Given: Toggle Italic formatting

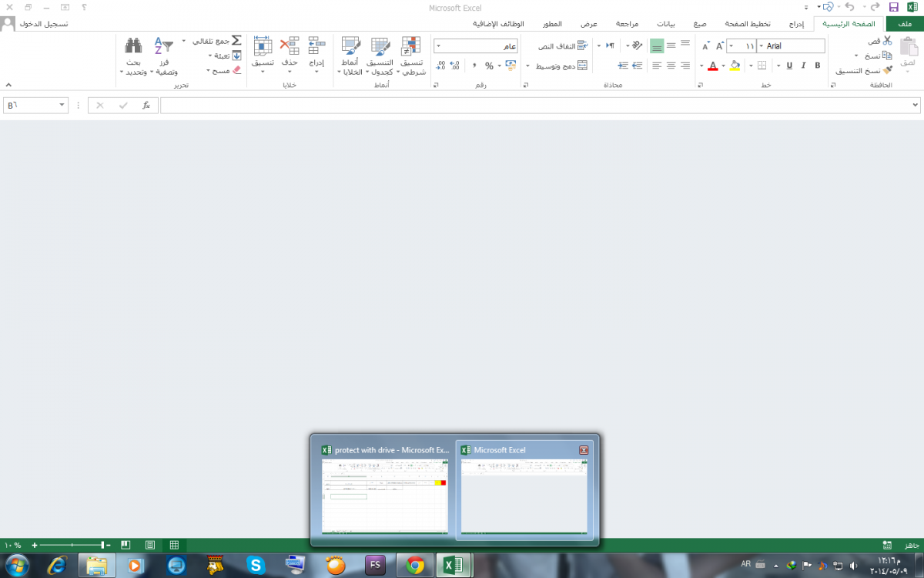Looking at the screenshot, I should 803,66.
